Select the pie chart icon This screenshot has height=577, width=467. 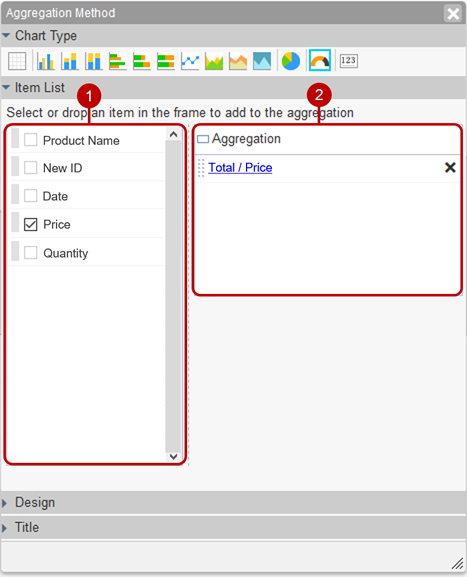pyautogui.click(x=291, y=61)
